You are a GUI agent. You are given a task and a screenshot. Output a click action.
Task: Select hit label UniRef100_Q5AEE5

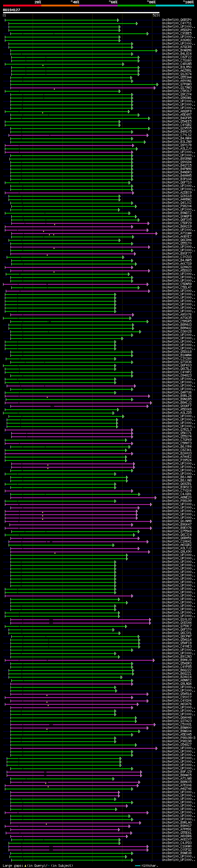point(177,121)
